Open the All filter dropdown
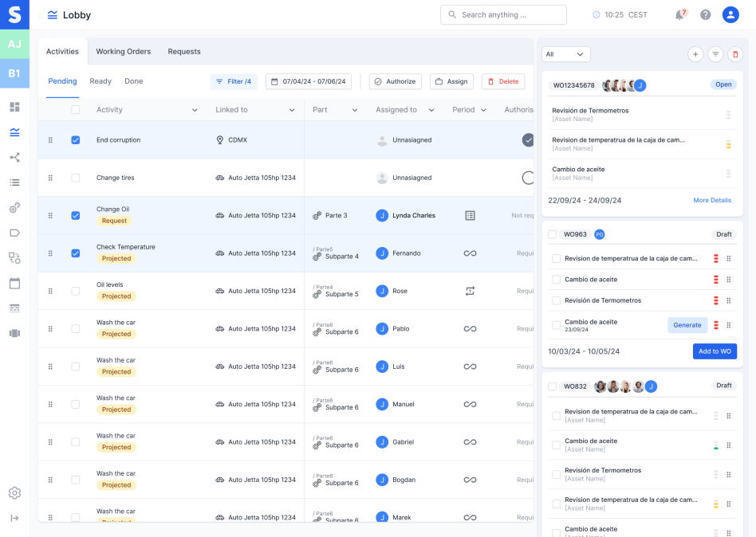The width and height of the screenshot is (756, 537). 565,54
